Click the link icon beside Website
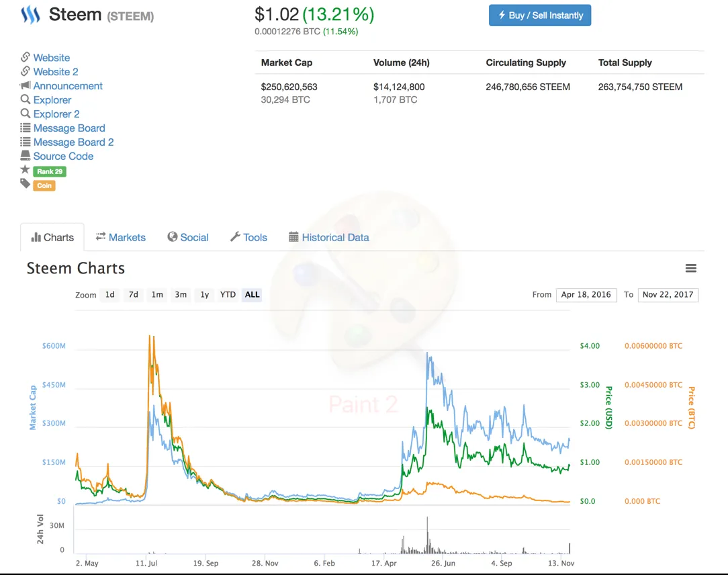Viewport: 728px width, 575px height. pyautogui.click(x=25, y=57)
